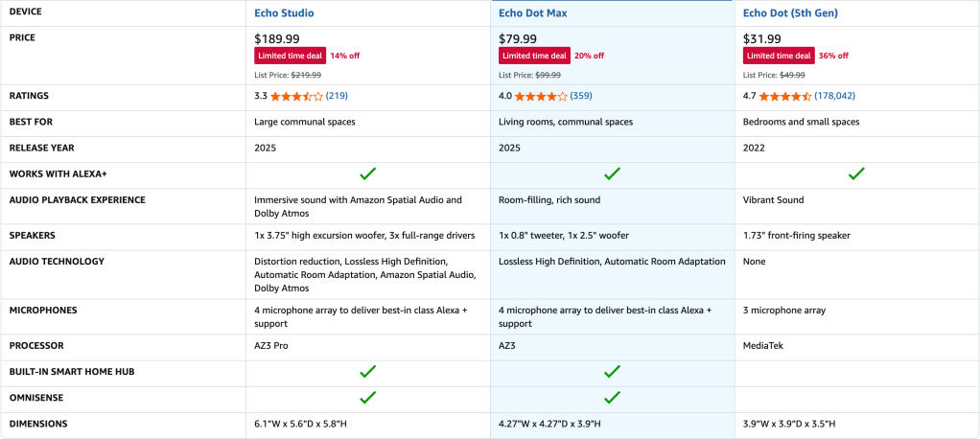Click Echo Studio star rating icons
Screen dimensions: 980x439
click(296, 97)
